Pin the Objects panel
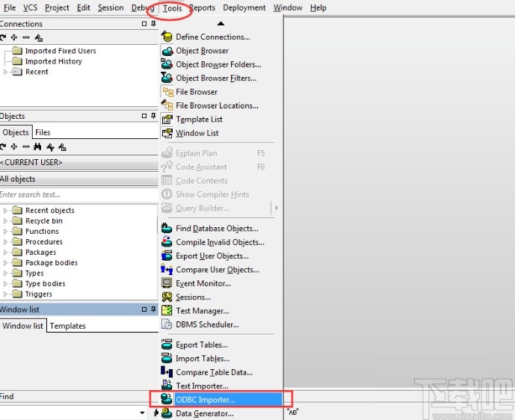Screen dimensions: 515x420 [x=153, y=116]
